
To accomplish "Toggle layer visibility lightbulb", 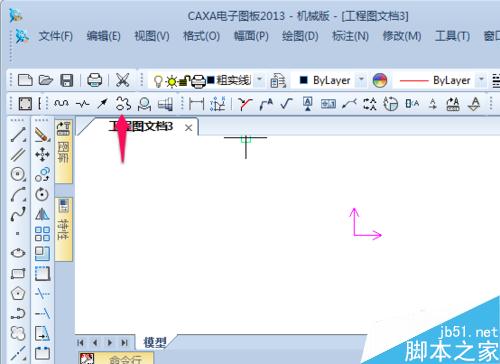I will (x=158, y=81).
